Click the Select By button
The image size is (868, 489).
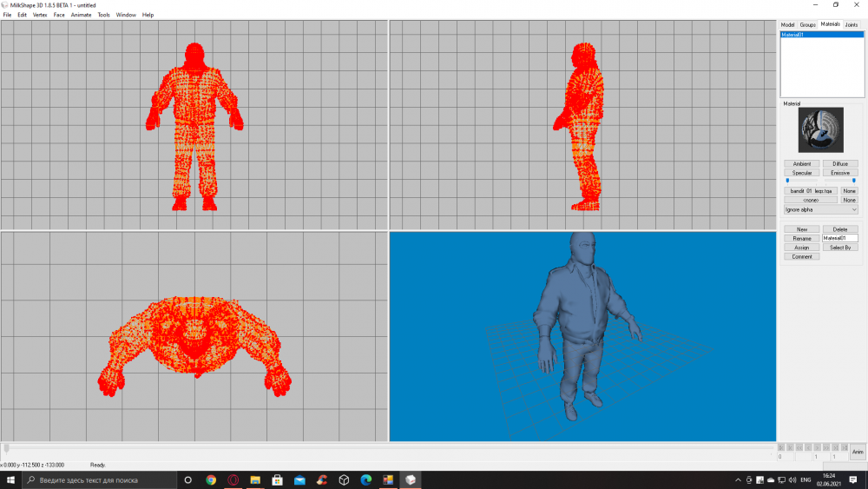point(840,248)
